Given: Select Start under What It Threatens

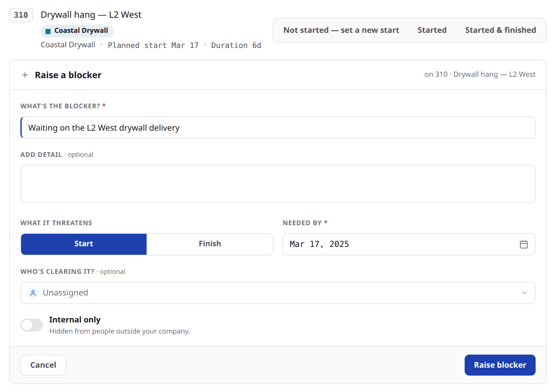Looking at the screenshot, I should [x=84, y=244].
